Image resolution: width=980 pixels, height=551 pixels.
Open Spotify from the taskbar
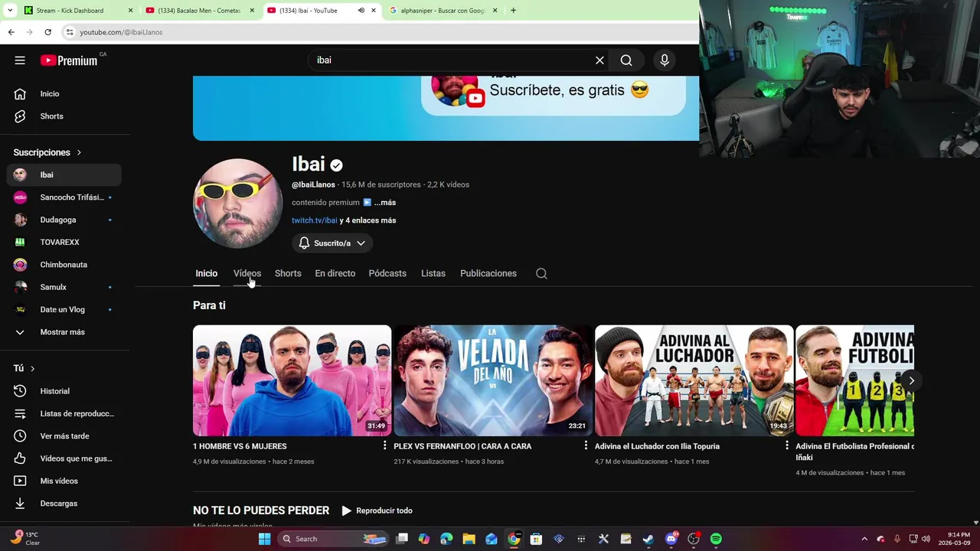pyautogui.click(x=716, y=539)
